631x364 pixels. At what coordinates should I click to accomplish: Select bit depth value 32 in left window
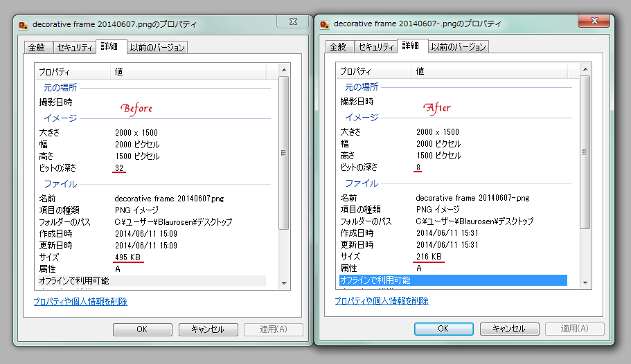(x=119, y=168)
